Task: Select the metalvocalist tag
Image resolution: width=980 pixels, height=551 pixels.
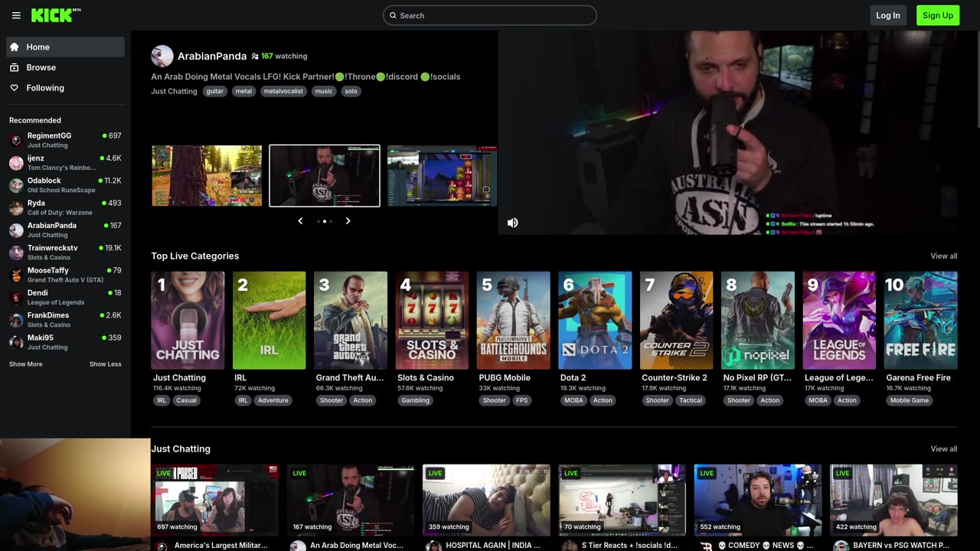Action: (283, 91)
